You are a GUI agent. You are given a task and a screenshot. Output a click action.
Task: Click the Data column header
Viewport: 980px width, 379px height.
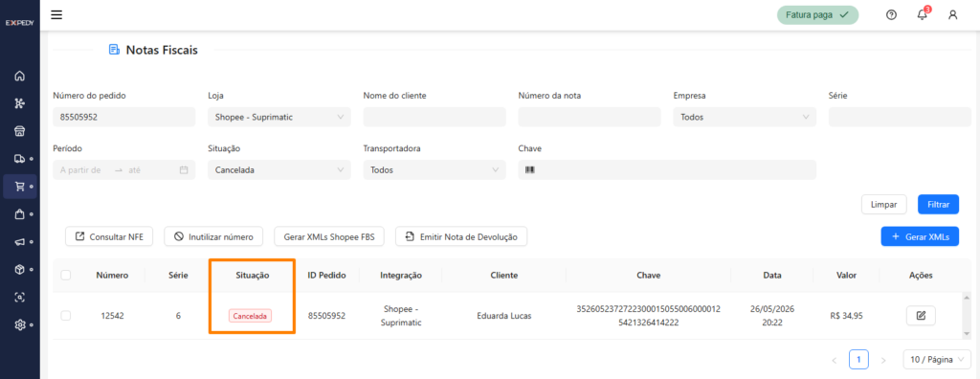771,276
